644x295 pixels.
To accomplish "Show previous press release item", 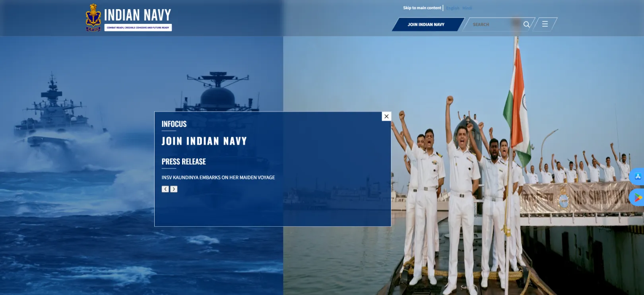I will 165,189.
